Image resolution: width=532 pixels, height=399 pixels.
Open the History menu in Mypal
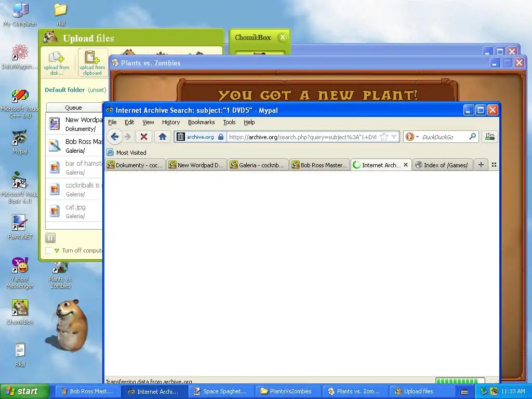[170, 122]
